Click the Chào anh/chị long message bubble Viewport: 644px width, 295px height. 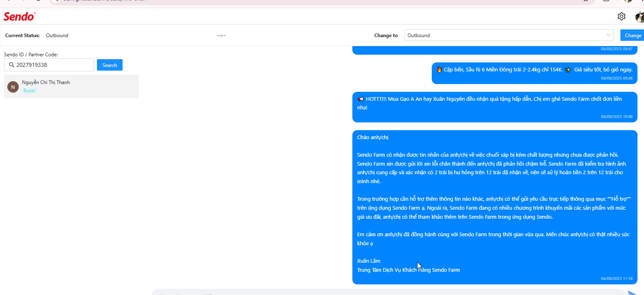pyautogui.click(x=495, y=207)
